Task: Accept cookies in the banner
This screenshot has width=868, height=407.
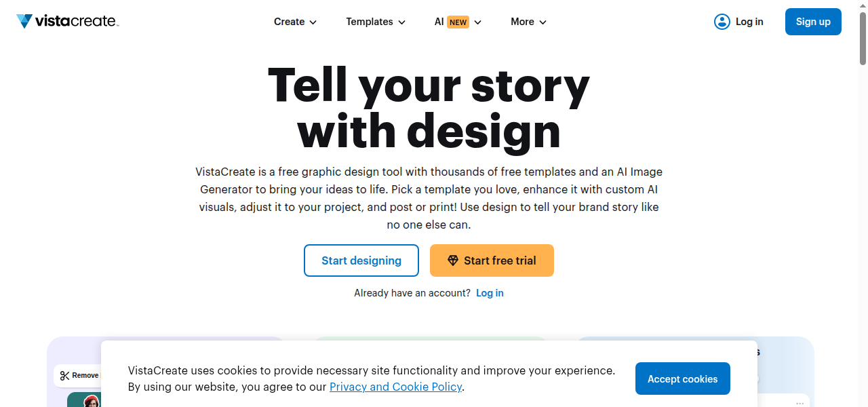Action: (x=682, y=379)
